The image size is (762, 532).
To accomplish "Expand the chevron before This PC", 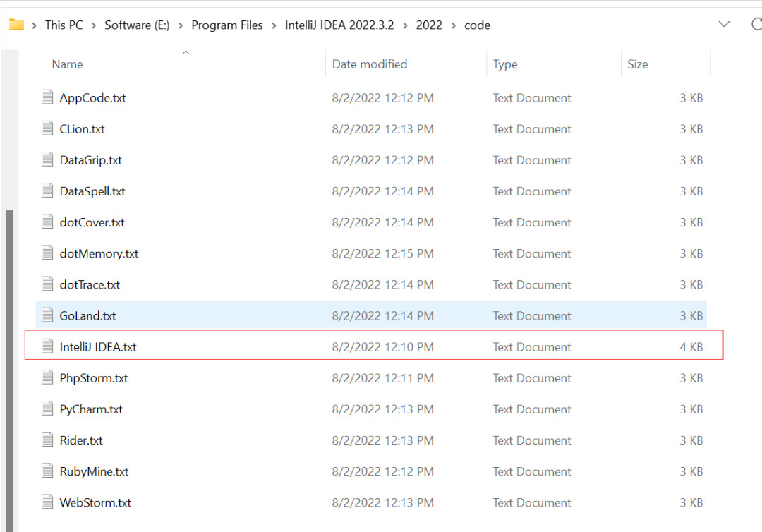I will (x=34, y=25).
